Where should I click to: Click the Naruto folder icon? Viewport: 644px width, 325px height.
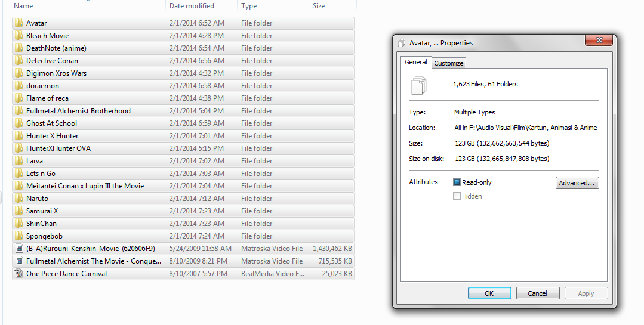19,198
